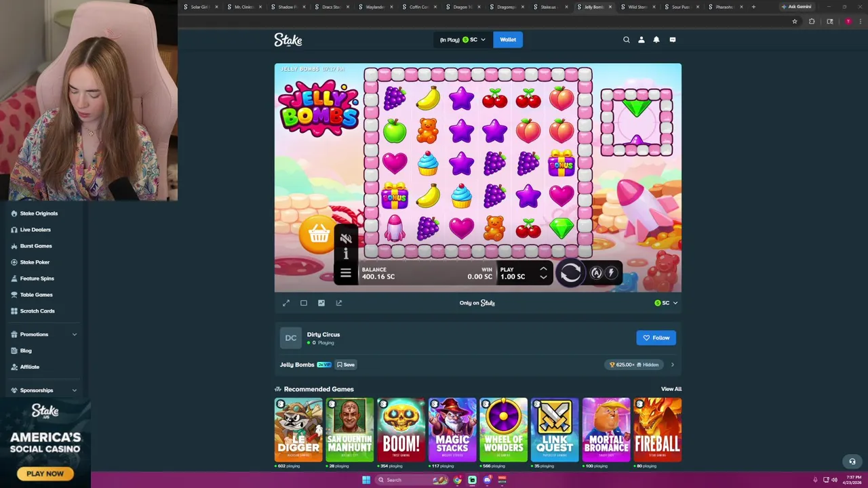Decrease the play amount
This screenshot has width=868, height=488.
tap(543, 277)
